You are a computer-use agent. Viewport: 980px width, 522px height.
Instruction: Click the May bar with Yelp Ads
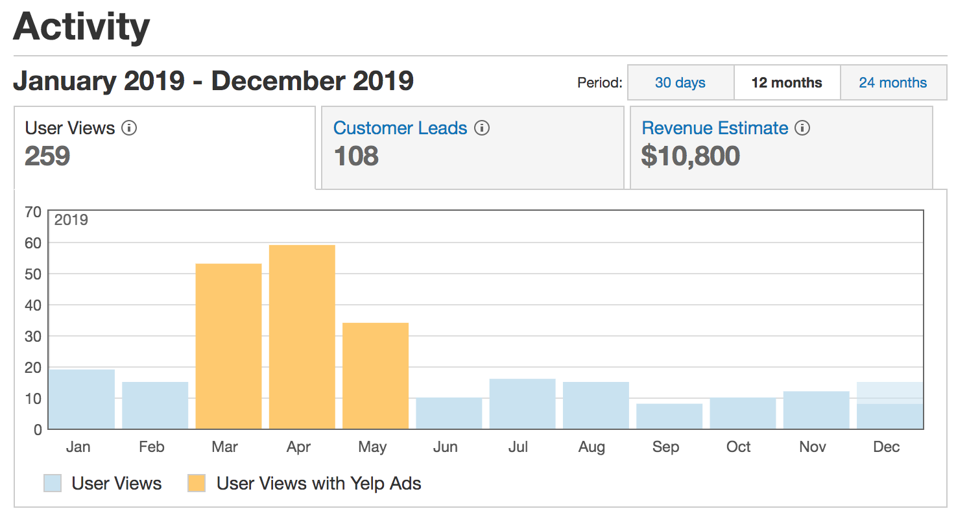(x=376, y=376)
